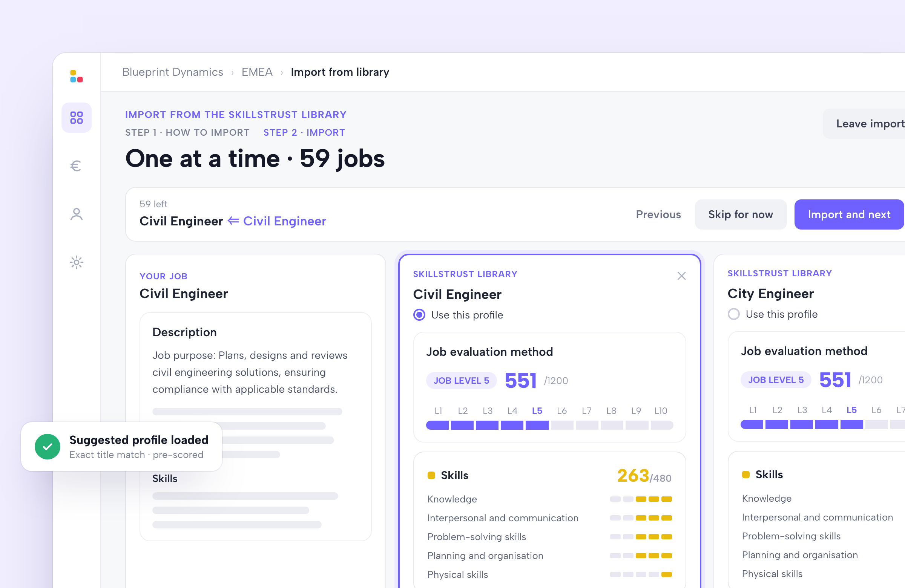The height and width of the screenshot is (588, 905).
Task: Open the purple Civil Engineer matched link
Action: tap(284, 221)
